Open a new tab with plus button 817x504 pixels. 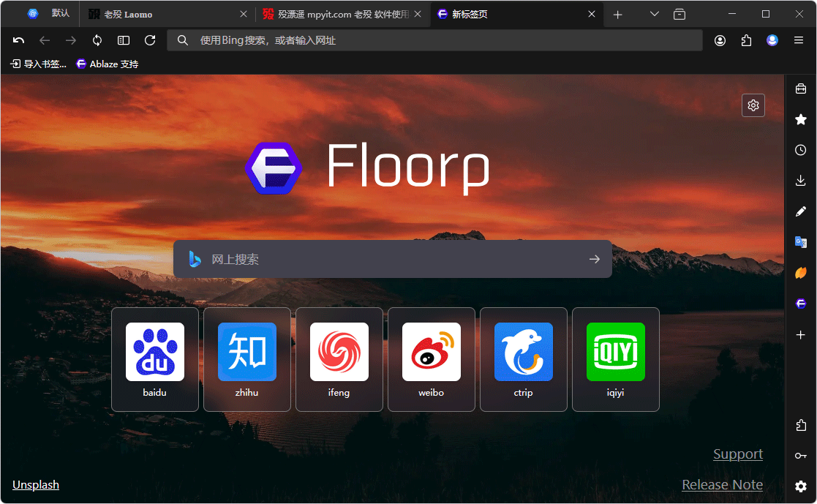coord(618,15)
